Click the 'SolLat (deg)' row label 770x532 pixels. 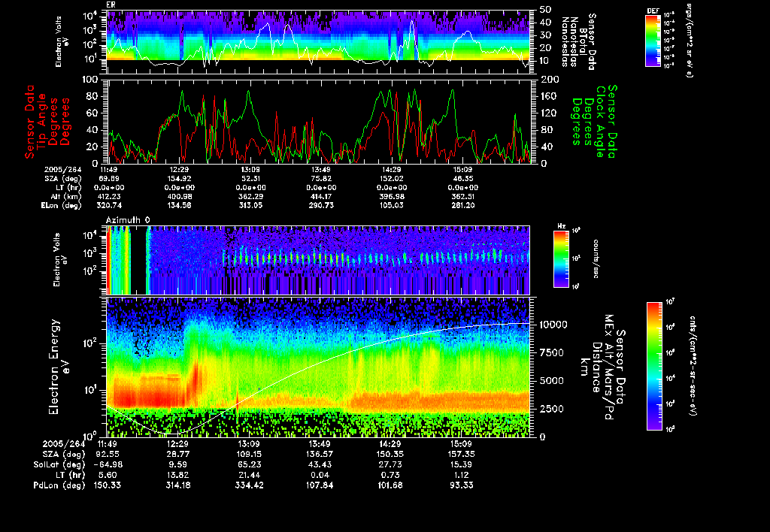(59, 465)
